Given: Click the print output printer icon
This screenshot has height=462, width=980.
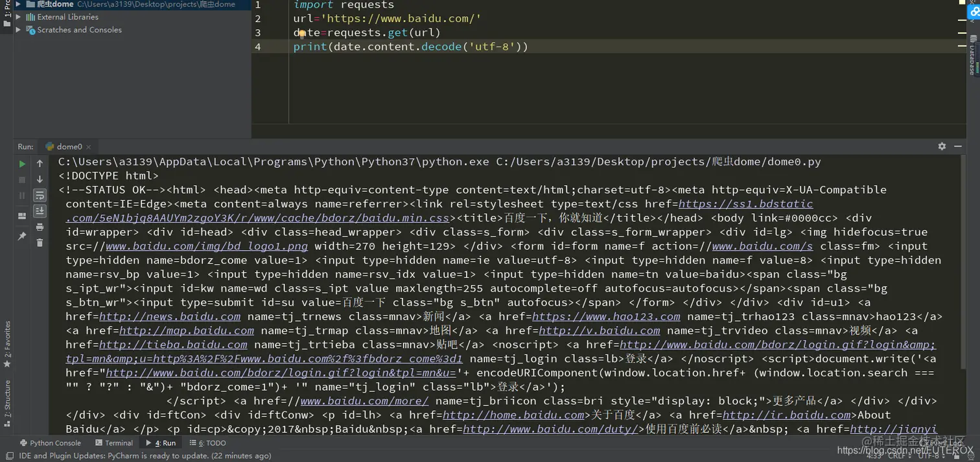Looking at the screenshot, I should [40, 227].
